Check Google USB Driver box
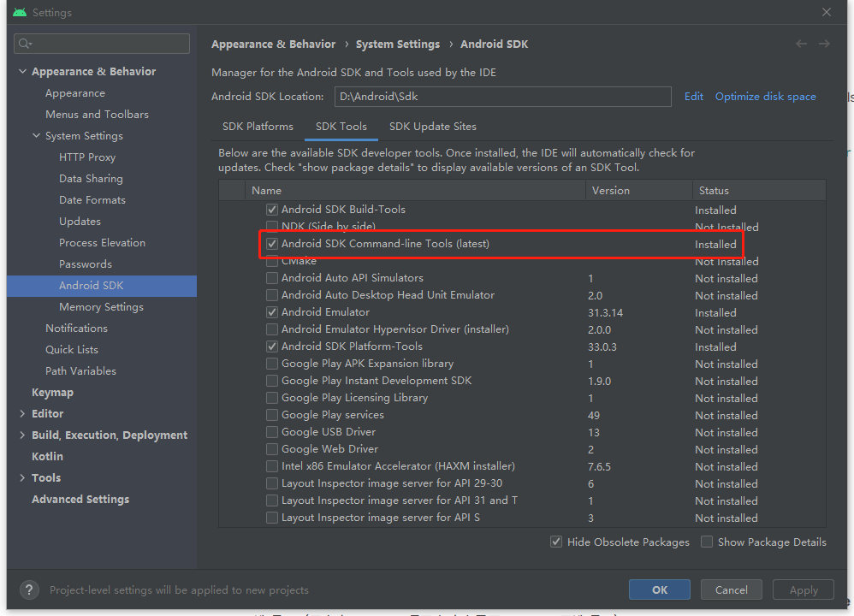 click(272, 432)
